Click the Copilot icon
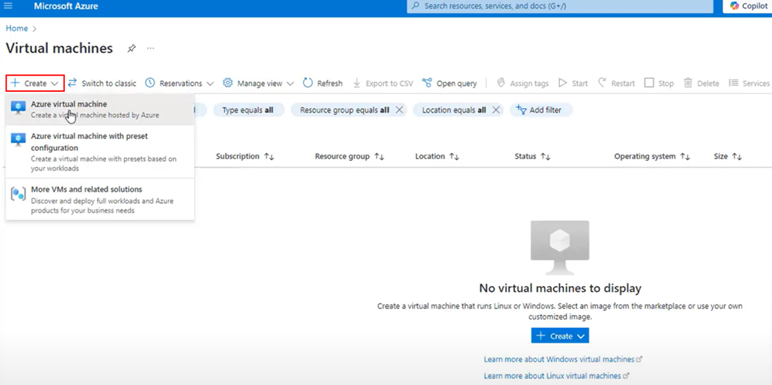 (735, 6)
